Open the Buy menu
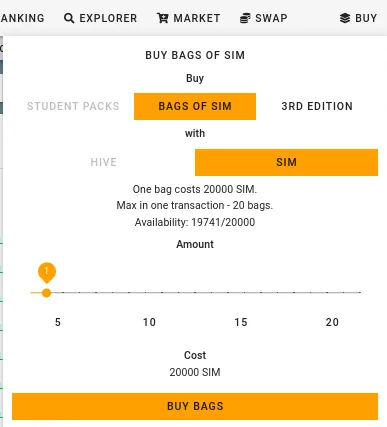This screenshot has height=427, width=387. (358, 18)
